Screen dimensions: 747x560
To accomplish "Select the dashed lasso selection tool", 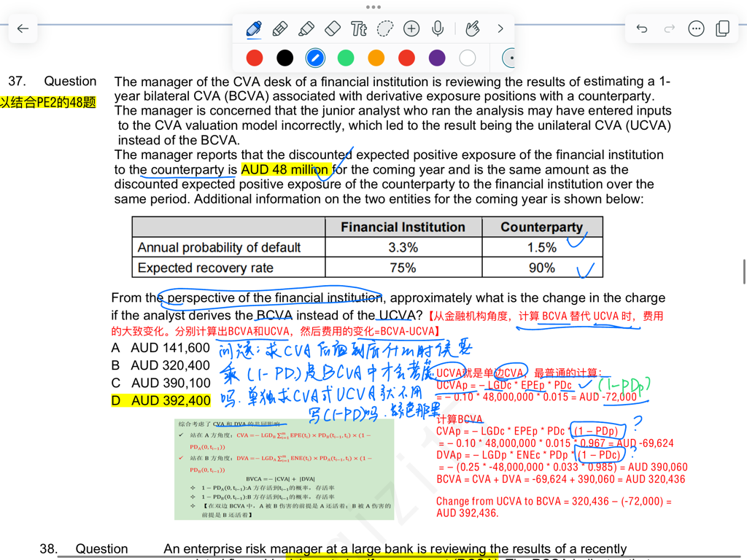I will click(385, 28).
